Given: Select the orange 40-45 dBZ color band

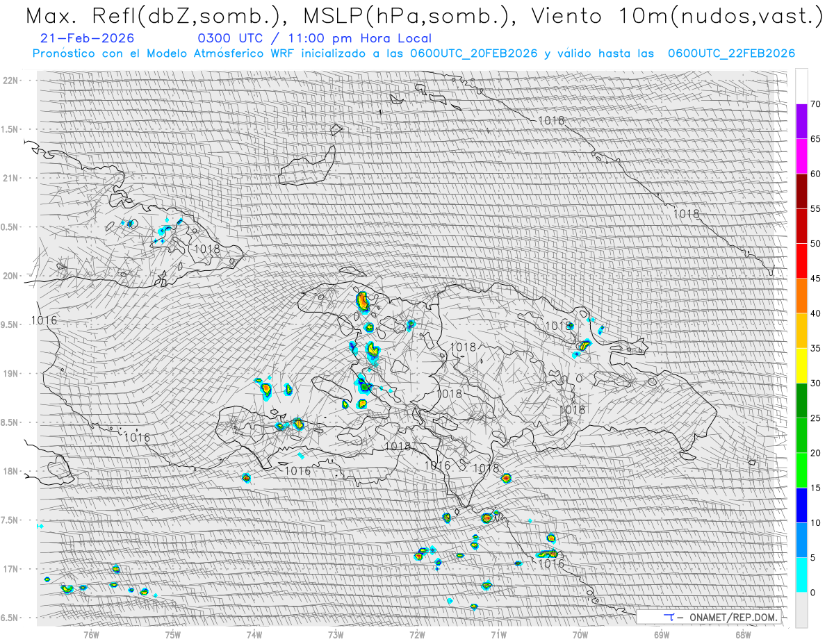Looking at the screenshot, I should (x=801, y=296).
